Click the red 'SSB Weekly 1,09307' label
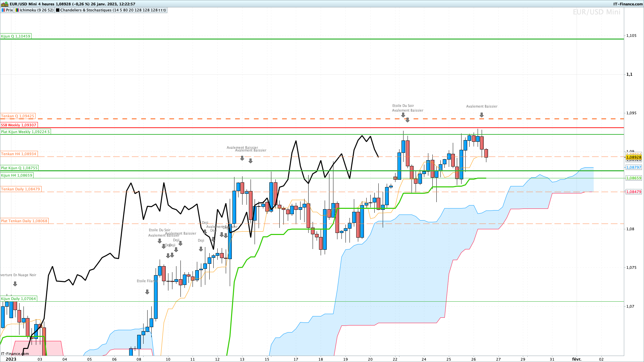644x362 pixels. [19, 125]
